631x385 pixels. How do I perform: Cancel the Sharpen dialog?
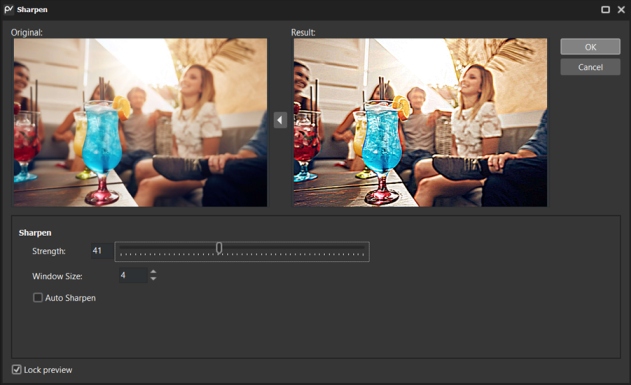coord(590,67)
